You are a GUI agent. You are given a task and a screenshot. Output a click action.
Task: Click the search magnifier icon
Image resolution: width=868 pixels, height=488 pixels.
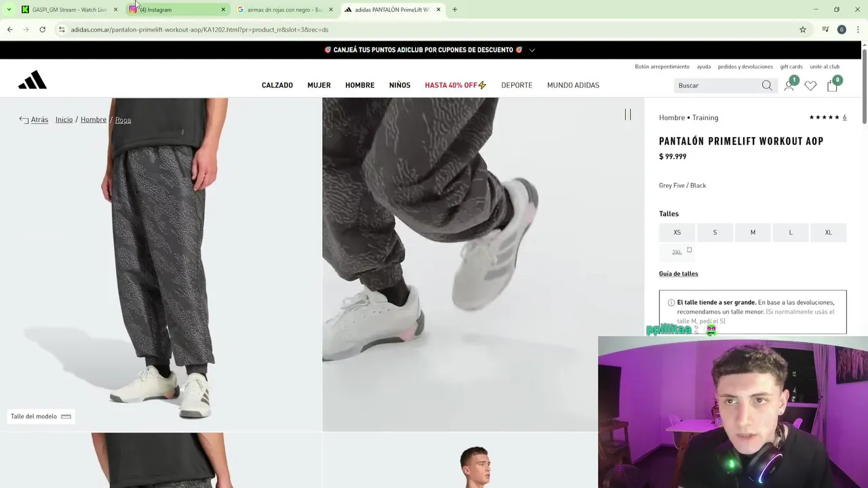pos(767,85)
